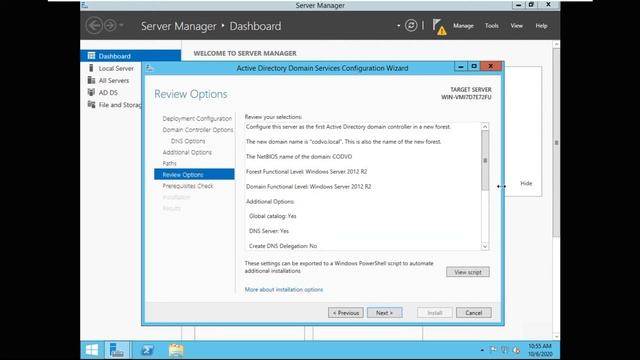
Task: Click the Cancel button in wizard
Action: [473, 313]
